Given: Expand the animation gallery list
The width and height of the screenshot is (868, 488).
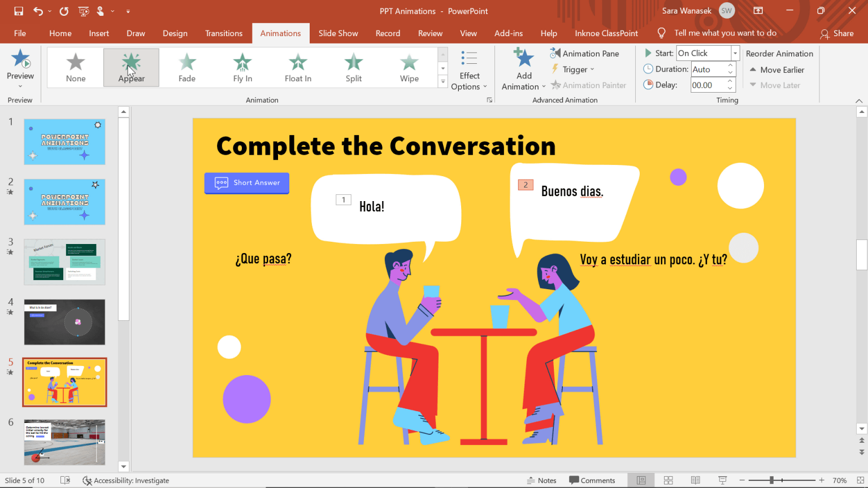Looking at the screenshot, I should pyautogui.click(x=442, y=81).
